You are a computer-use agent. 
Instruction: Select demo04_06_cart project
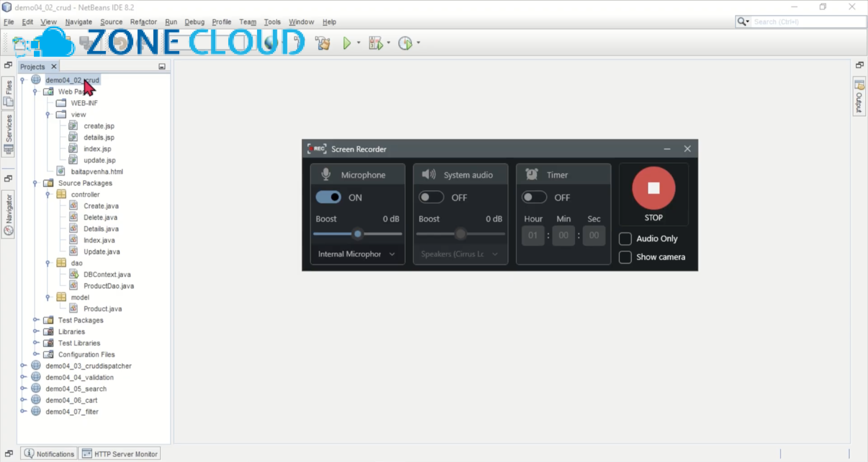[71, 400]
